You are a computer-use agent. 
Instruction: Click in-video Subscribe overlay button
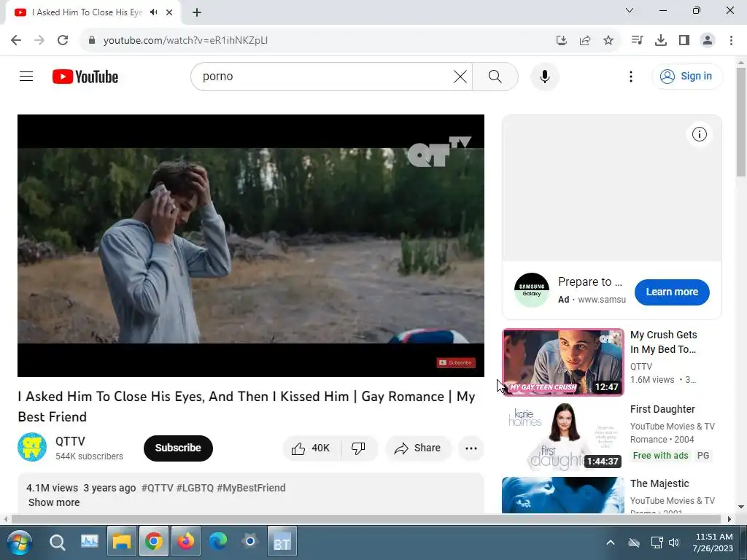(456, 363)
